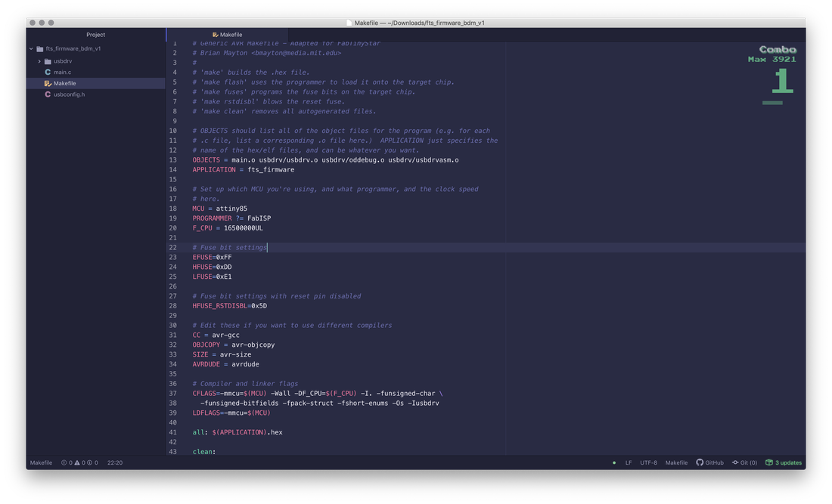This screenshot has width=832, height=504.
Task: Click the clean: target line
Action: [x=203, y=452]
